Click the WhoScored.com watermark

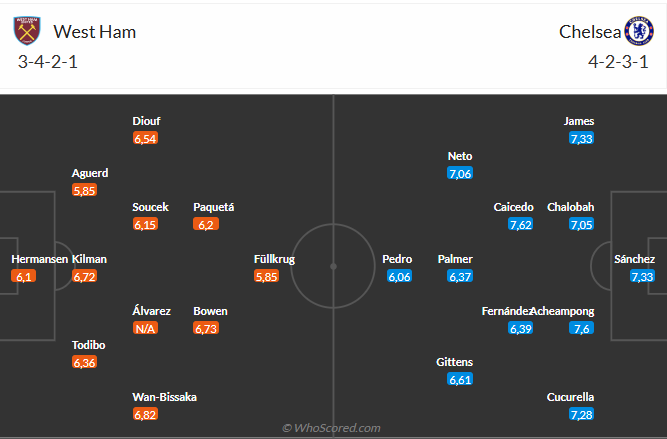(331, 428)
